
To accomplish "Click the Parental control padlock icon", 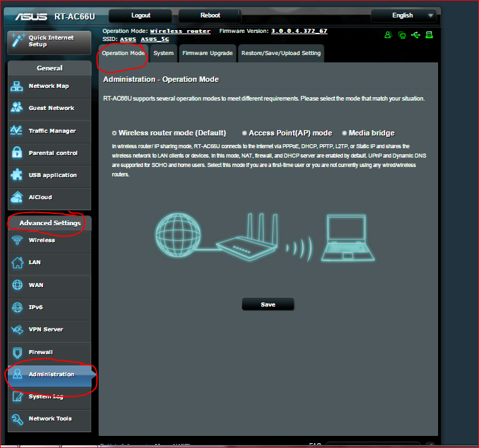I will (x=17, y=152).
